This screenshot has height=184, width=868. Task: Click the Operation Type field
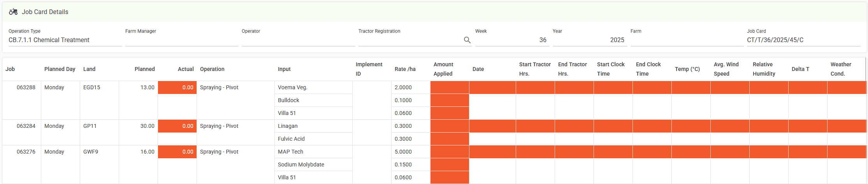(65, 40)
